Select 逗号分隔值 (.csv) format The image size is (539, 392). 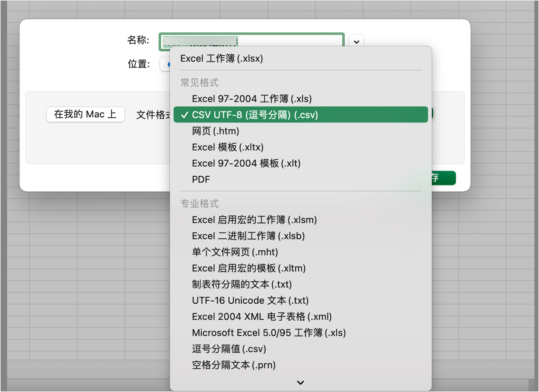pyautogui.click(x=229, y=349)
